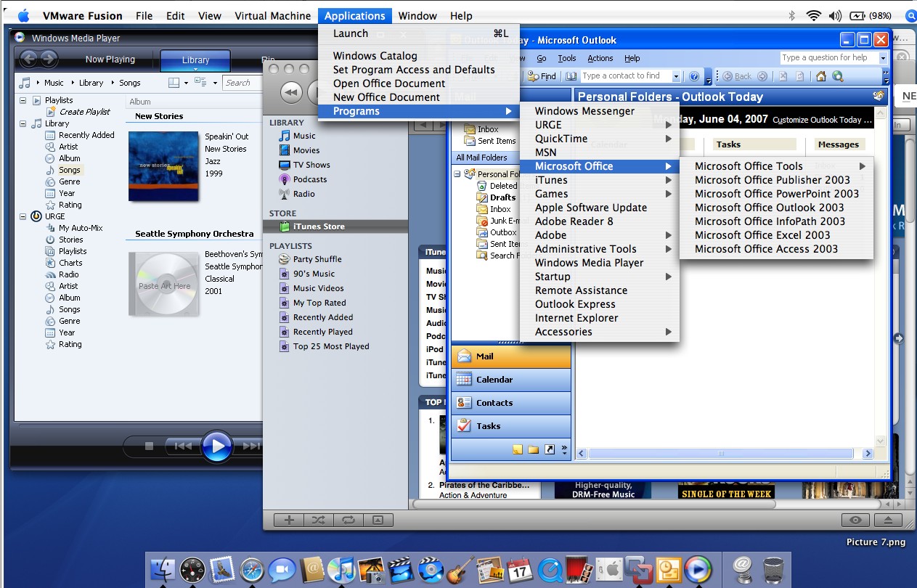Expand Administrative Tools submenu
The width and height of the screenshot is (917, 588).
coord(600,249)
